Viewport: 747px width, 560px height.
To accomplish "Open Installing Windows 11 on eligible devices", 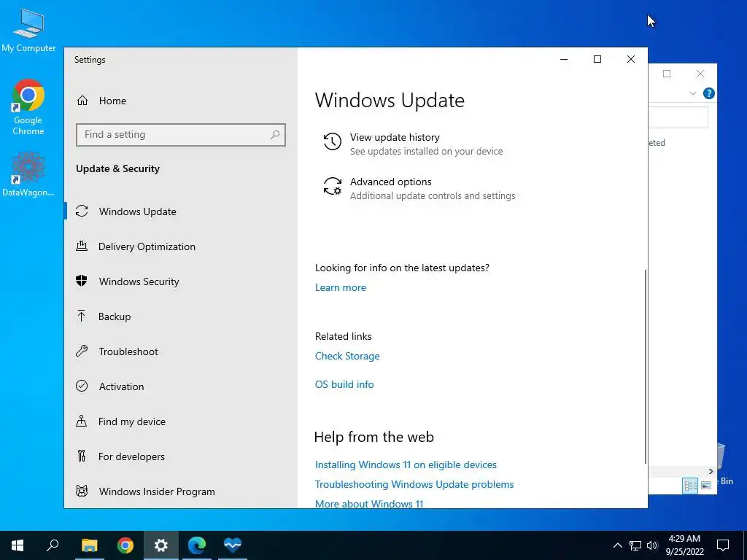I will coord(406,464).
